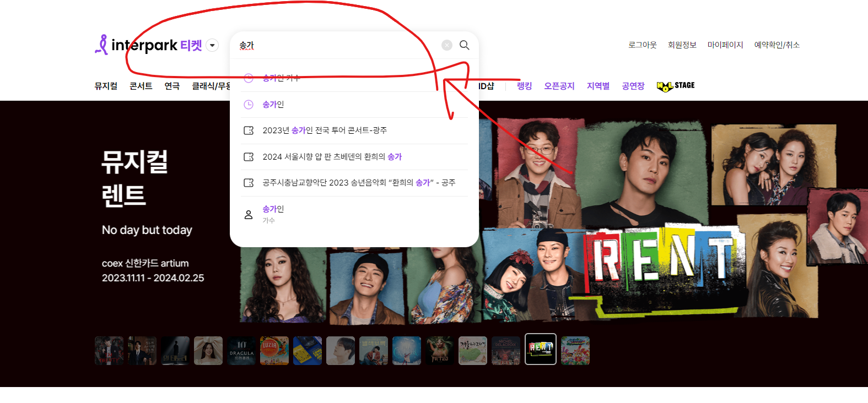
Task: Click the clock icon beside the recent search 송가인
Action: click(249, 105)
